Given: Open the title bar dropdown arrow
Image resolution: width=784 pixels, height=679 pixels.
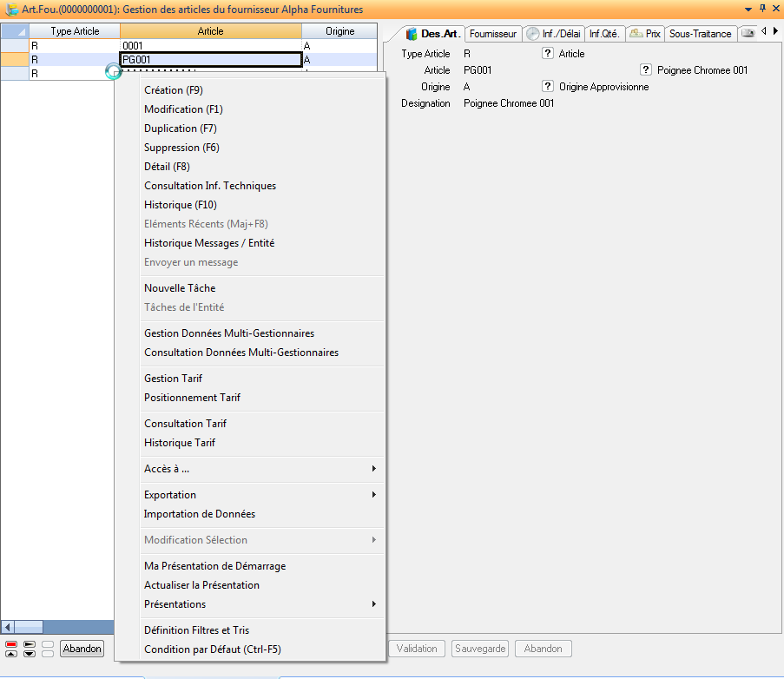Looking at the screenshot, I should [748, 9].
